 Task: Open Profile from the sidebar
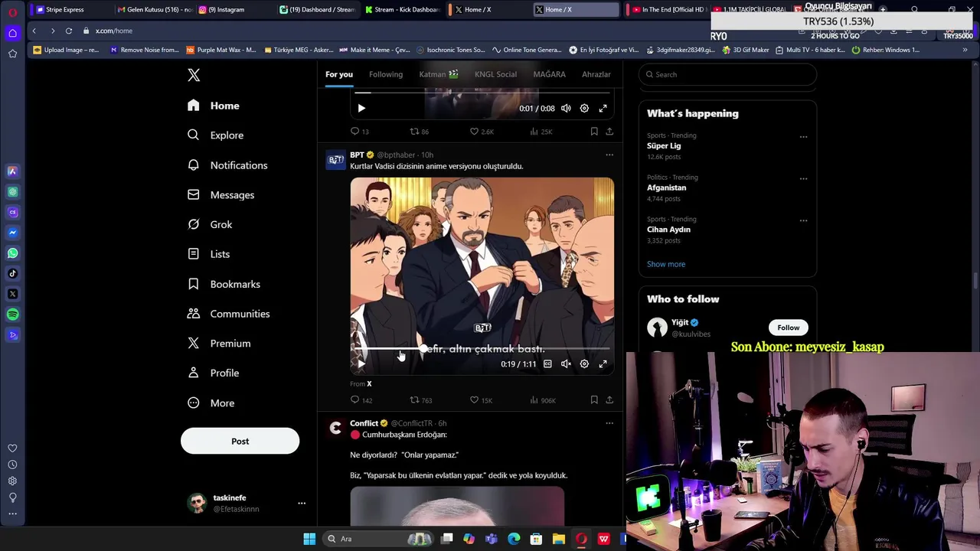(213, 373)
